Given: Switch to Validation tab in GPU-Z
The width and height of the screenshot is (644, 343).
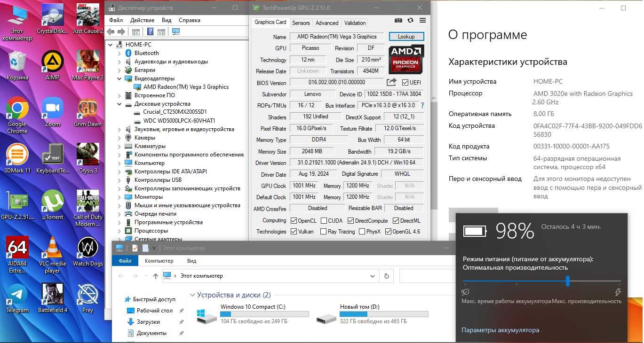Looking at the screenshot, I should click(x=355, y=23).
